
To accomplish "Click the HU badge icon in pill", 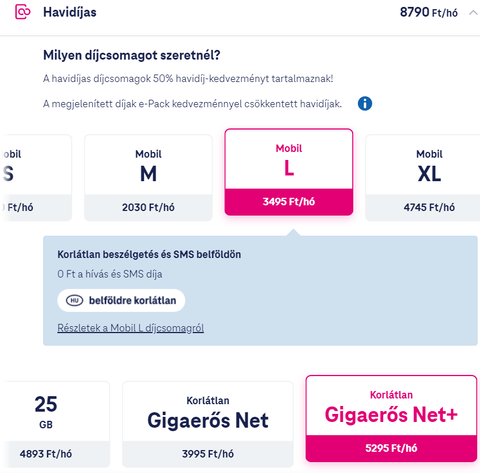I will [74, 300].
